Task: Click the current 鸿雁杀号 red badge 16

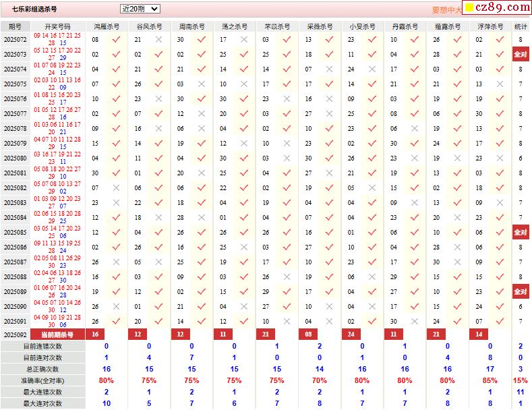Action: point(95,334)
